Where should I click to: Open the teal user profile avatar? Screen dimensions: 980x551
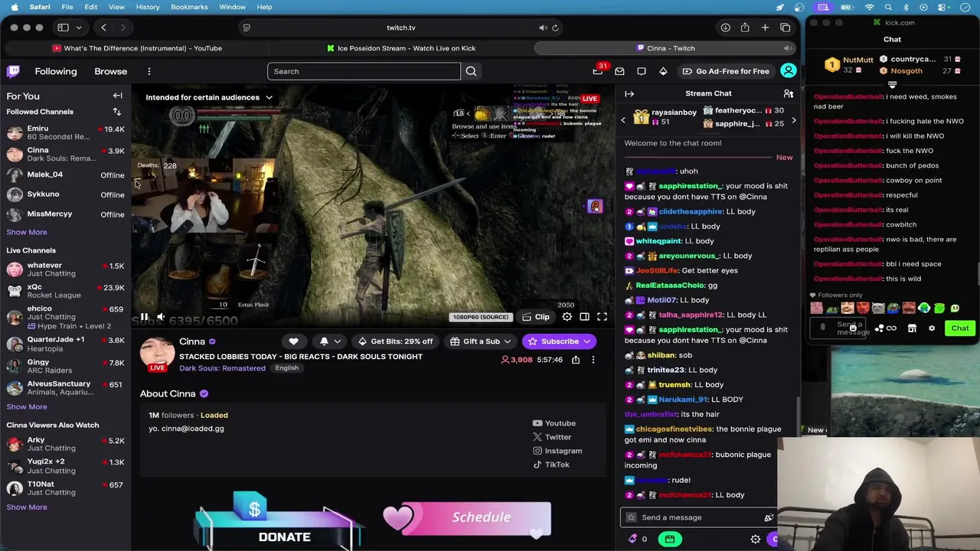tap(788, 71)
